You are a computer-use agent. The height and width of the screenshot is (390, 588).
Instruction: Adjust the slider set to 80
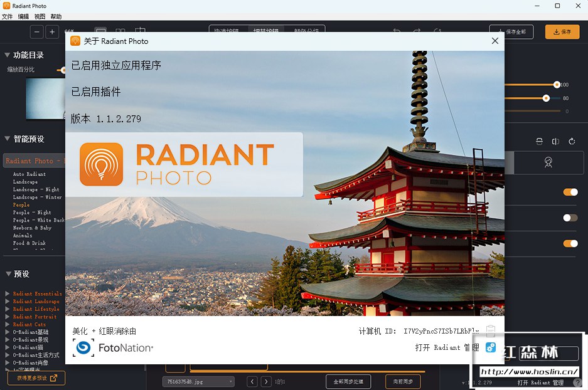(546, 98)
